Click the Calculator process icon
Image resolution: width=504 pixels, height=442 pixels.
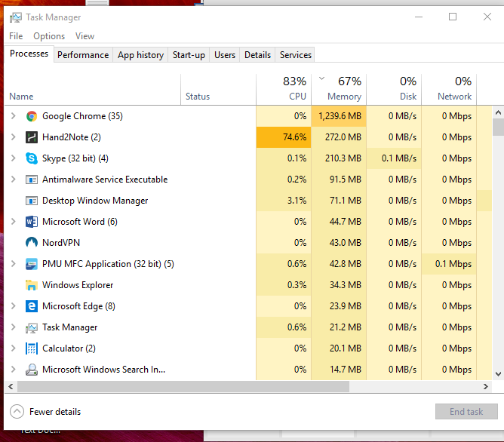32,348
